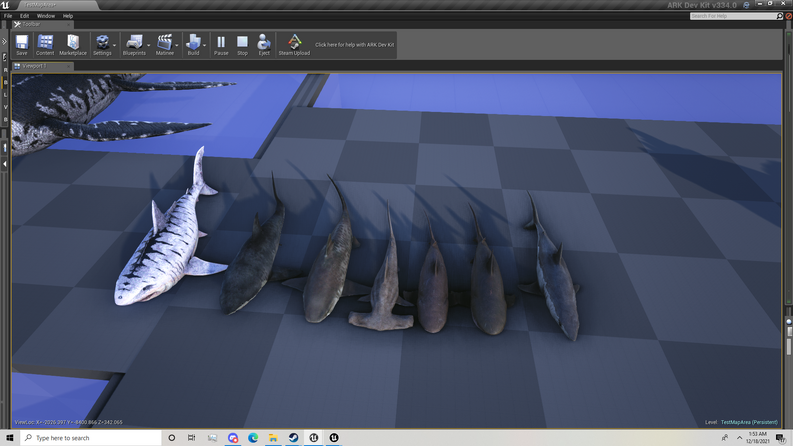Pause the simulation
Viewport: 793px width, 446px height.
(221, 44)
